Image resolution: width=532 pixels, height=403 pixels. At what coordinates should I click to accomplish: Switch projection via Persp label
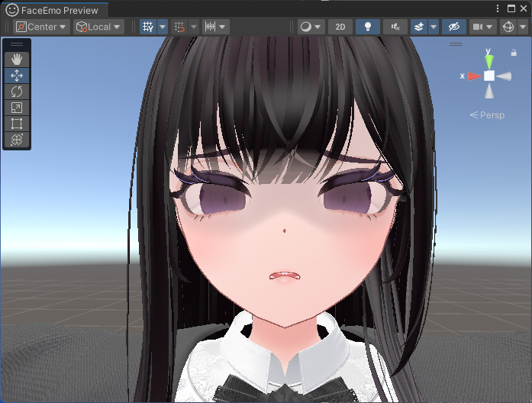[487, 115]
